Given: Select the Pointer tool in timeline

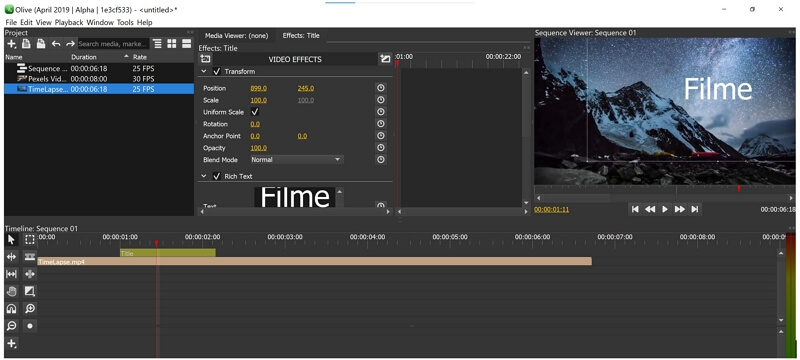Looking at the screenshot, I should tap(11, 240).
